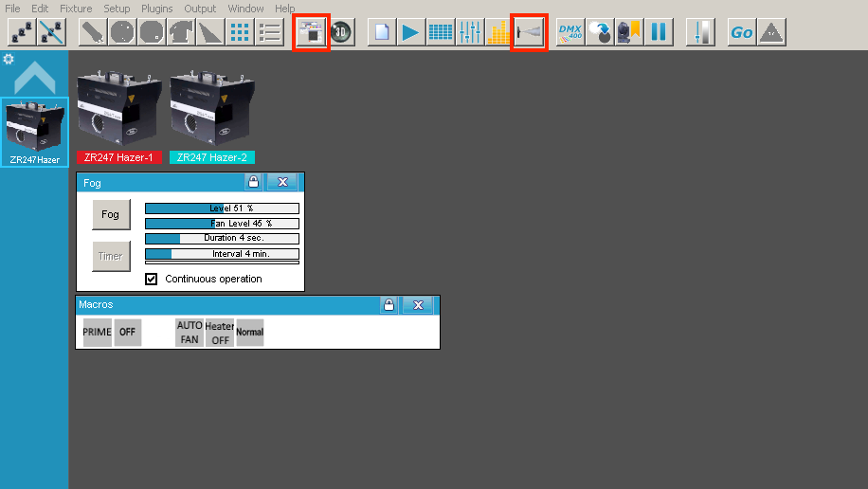Image resolution: width=868 pixels, height=489 pixels.
Task: Open the Window menu
Action: click(245, 9)
